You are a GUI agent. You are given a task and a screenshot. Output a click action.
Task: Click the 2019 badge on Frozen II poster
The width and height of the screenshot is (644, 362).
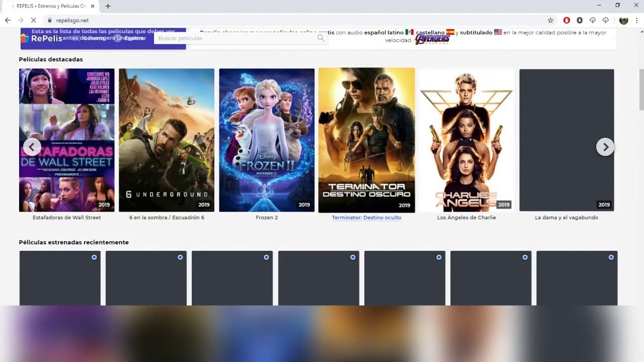pyautogui.click(x=304, y=205)
